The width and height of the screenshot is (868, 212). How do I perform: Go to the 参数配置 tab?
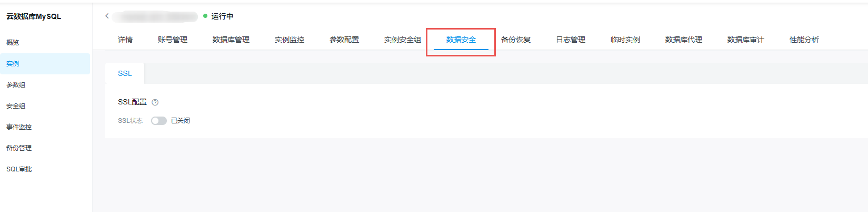click(x=344, y=40)
